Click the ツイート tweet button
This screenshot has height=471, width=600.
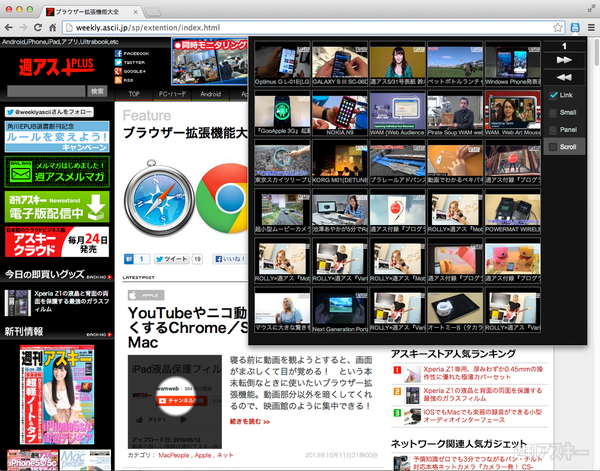click(171, 259)
